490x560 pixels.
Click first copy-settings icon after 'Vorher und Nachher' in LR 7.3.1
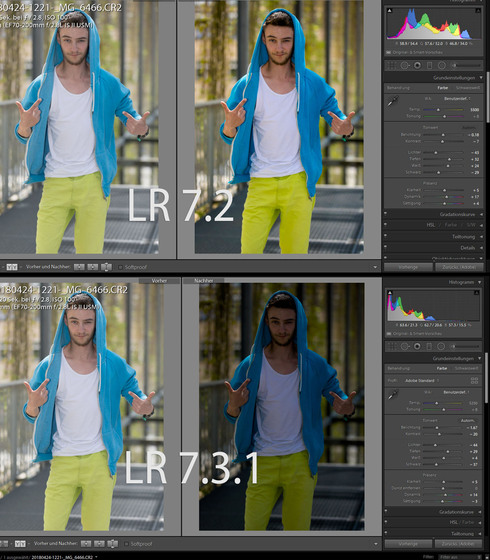(x=86, y=544)
